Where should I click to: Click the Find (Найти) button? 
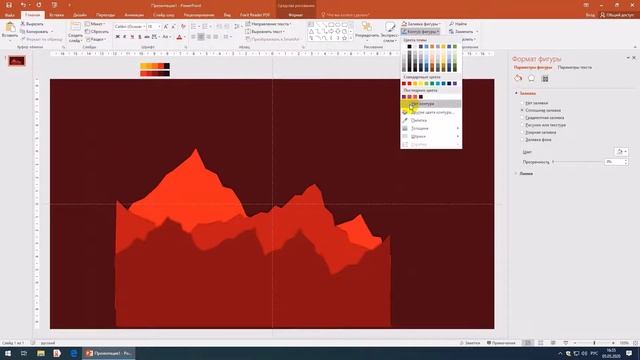click(x=458, y=24)
